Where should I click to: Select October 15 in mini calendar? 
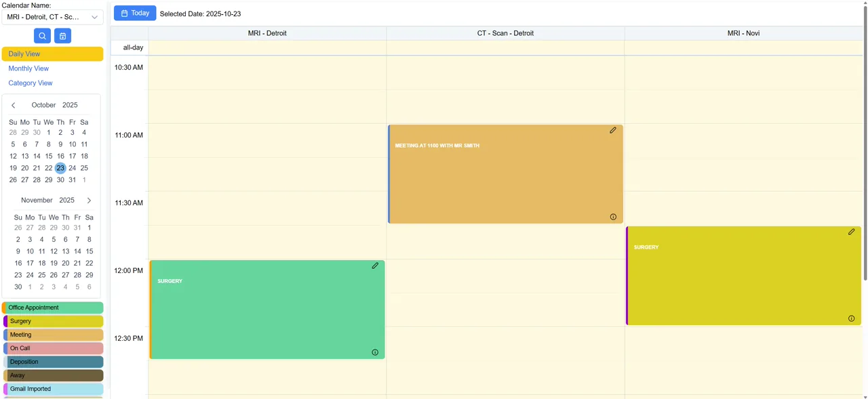pyautogui.click(x=49, y=156)
